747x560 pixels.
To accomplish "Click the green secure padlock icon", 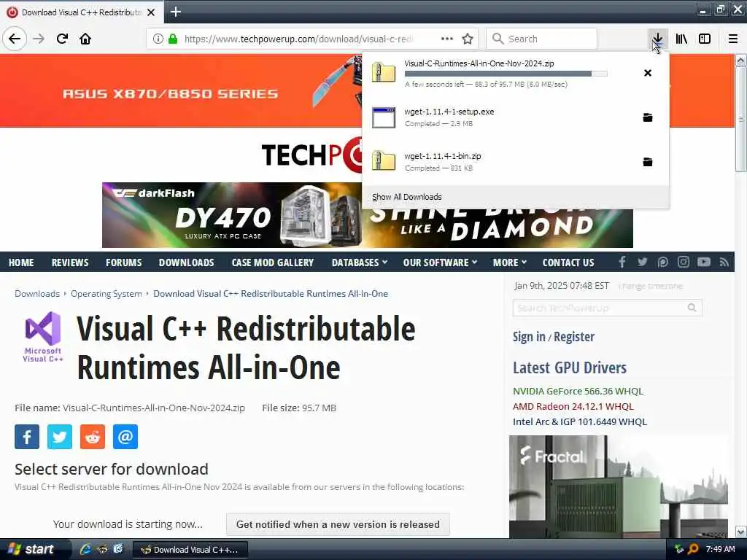I will pyautogui.click(x=173, y=39).
